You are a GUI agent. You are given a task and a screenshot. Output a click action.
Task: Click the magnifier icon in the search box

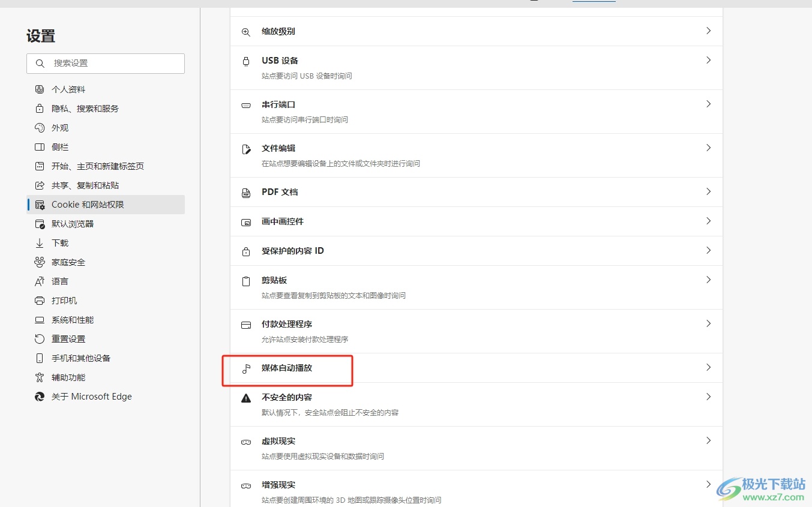[40, 63]
